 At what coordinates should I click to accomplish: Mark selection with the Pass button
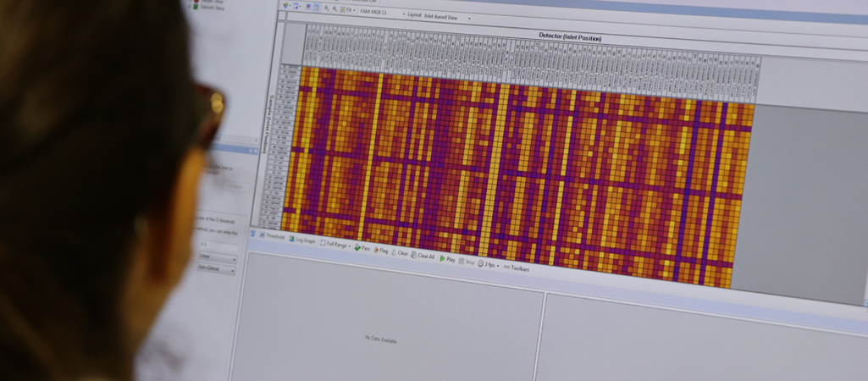click(362, 248)
